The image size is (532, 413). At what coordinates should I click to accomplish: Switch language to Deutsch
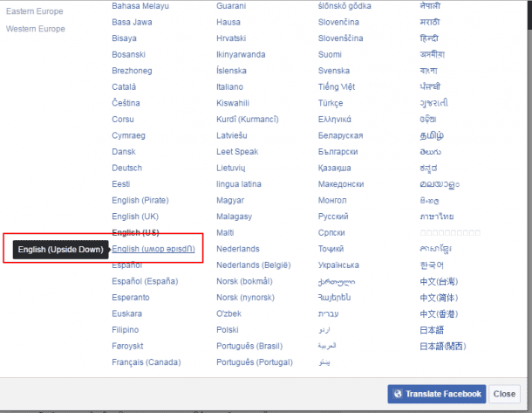click(126, 168)
